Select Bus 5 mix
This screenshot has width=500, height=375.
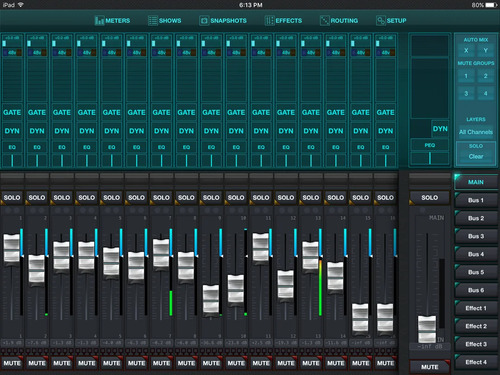click(x=476, y=272)
